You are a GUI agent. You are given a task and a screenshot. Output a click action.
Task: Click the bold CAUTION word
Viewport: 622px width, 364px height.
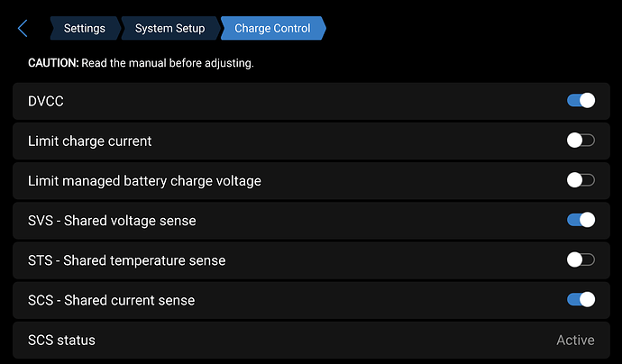[53, 63]
